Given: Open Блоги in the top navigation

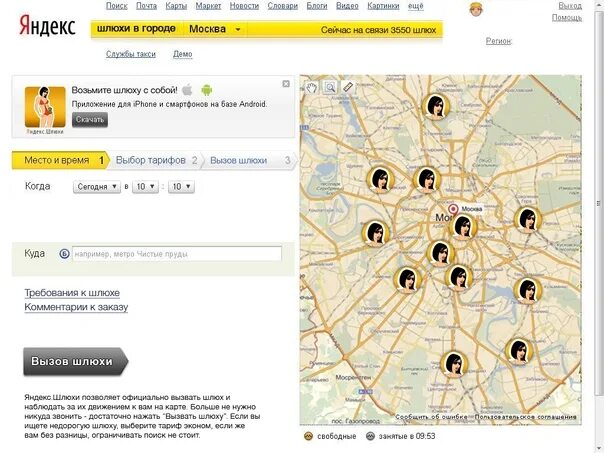Looking at the screenshot, I should [x=317, y=6].
